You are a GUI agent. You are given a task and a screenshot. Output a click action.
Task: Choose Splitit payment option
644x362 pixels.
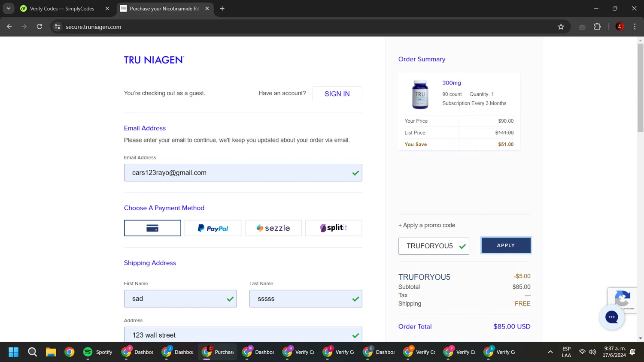click(x=334, y=228)
